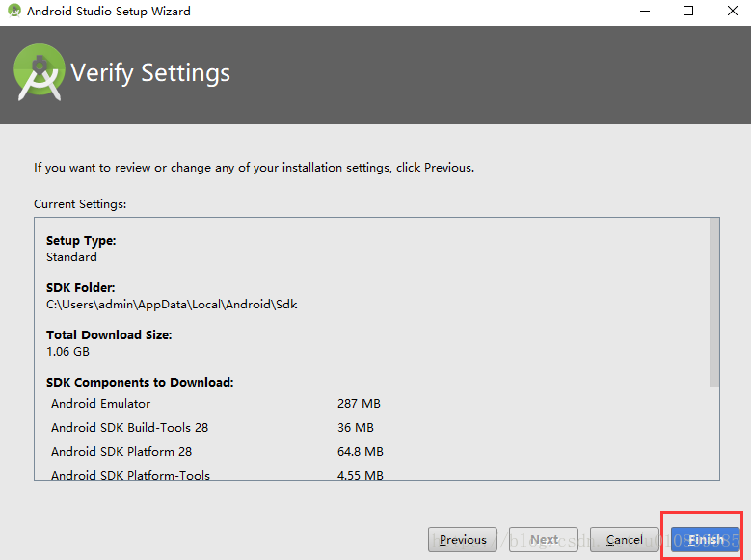Maximize the Setup Wizard window
Screen dimensions: 751x560
click(688, 11)
